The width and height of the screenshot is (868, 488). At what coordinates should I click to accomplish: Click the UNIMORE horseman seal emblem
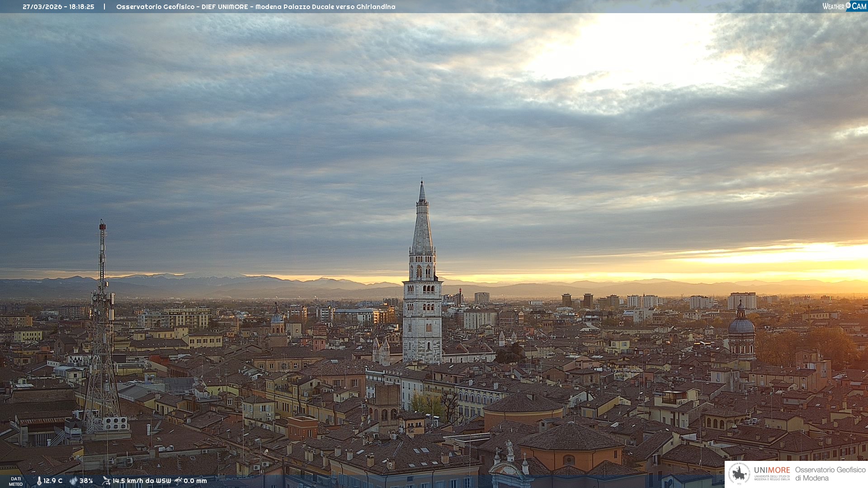pyautogui.click(x=739, y=474)
